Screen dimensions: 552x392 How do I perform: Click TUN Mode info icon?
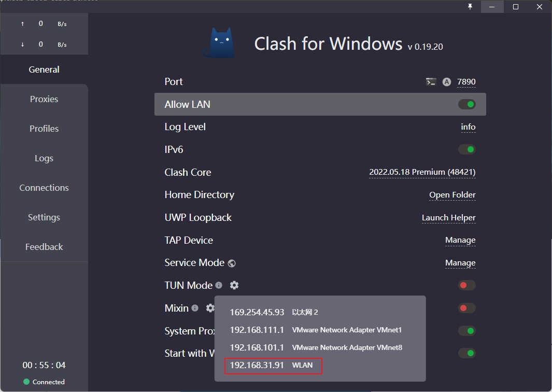[x=219, y=285]
